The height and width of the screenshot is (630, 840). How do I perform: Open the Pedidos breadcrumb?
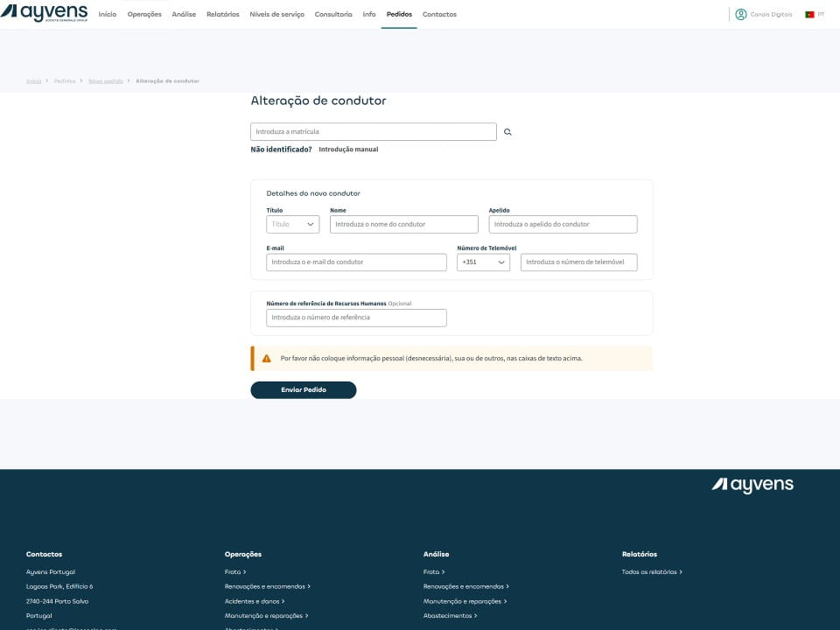click(x=65, y=80)
